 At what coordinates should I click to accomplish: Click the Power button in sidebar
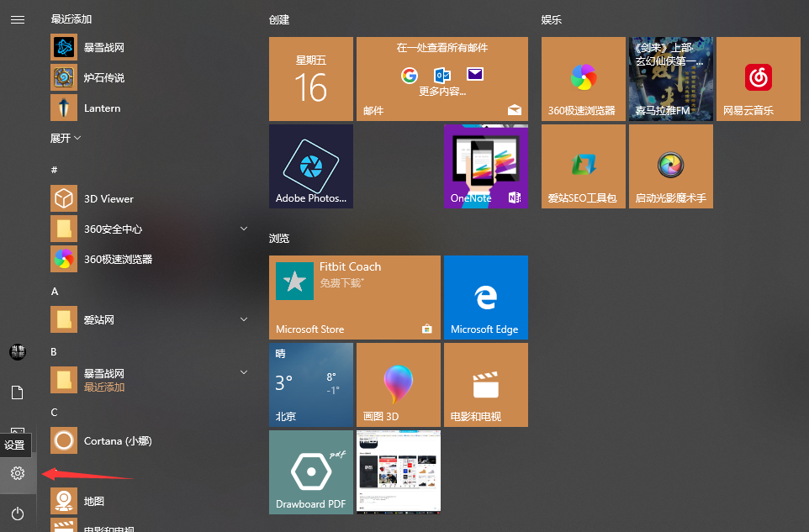[x=18, y=514]
